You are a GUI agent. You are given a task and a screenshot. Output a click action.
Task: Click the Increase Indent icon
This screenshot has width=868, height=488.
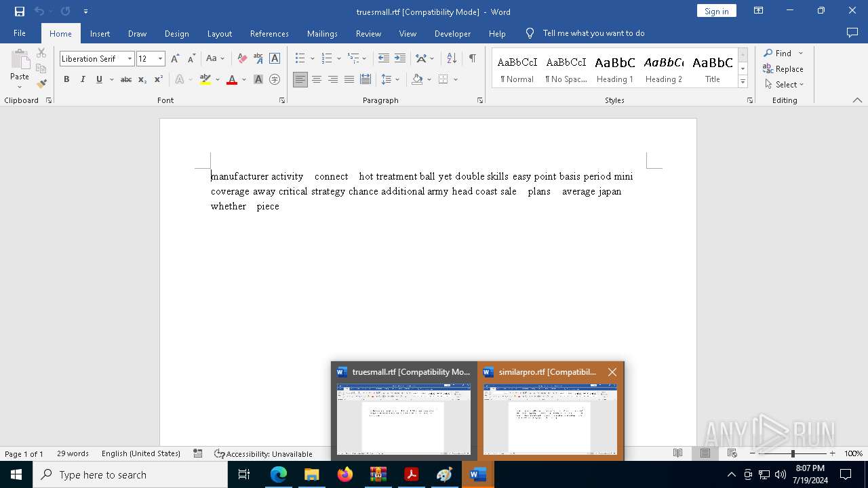400,58
